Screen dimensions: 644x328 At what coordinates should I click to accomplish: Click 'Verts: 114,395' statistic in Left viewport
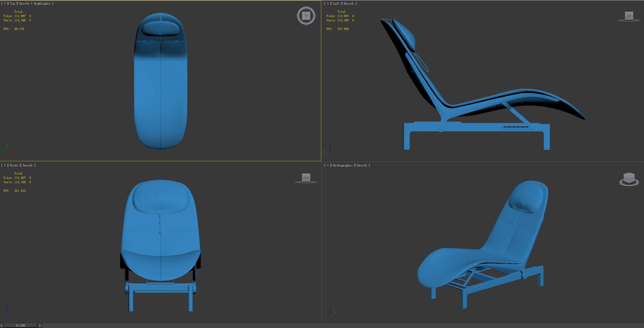(337, 20)
